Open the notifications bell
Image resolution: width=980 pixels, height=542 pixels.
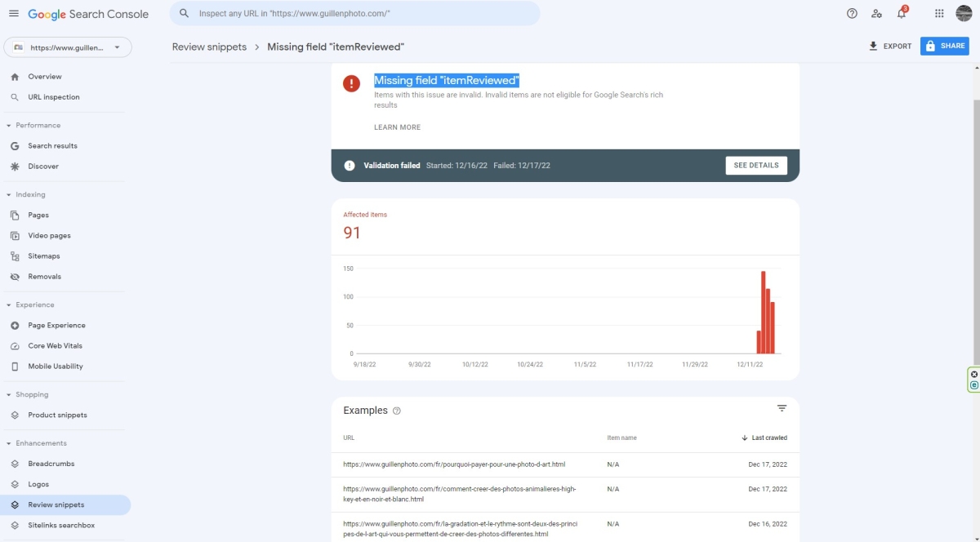click(902, 14)
